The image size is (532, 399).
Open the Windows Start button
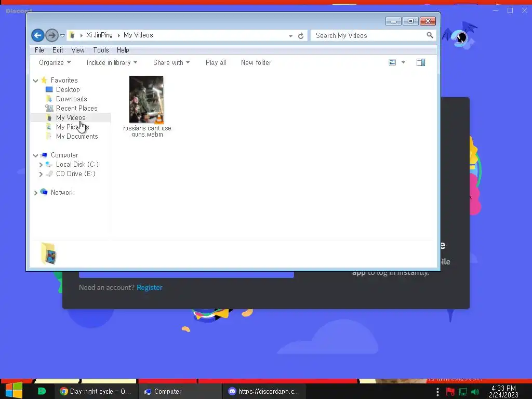point(14,391)
